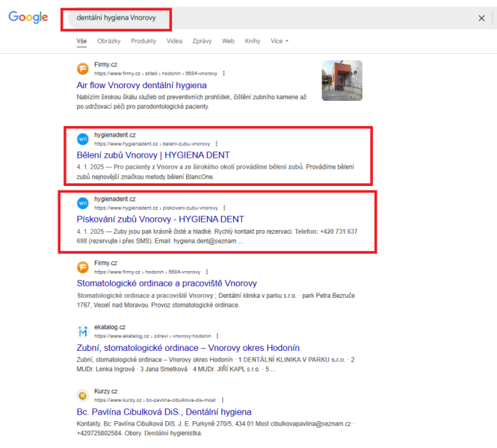Click the ekatalog.cz favicon
Image resolution: width=497 pixels, height=448 pixels.
[83, 332]
